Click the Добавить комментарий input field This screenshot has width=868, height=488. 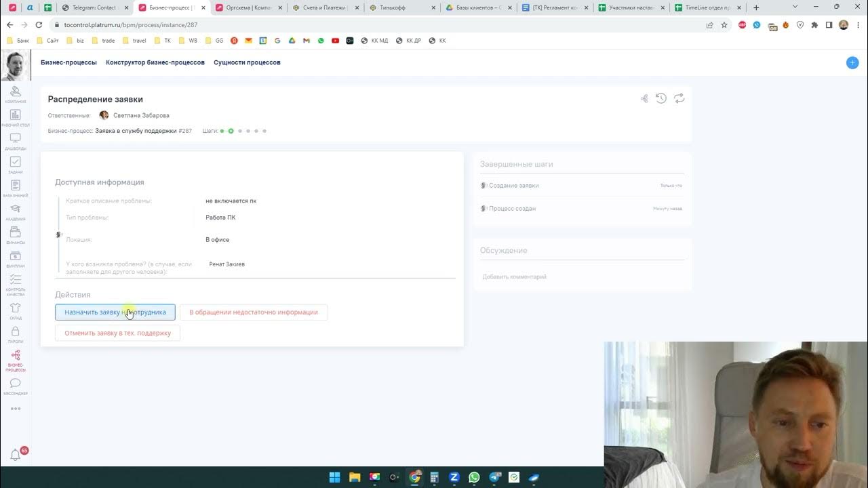[x=583, y=277]
